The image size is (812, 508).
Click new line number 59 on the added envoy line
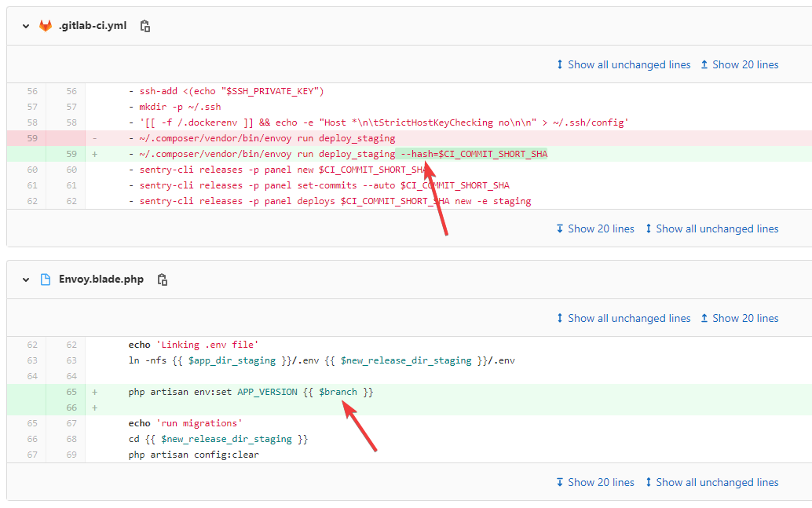[x=71, y=154]
